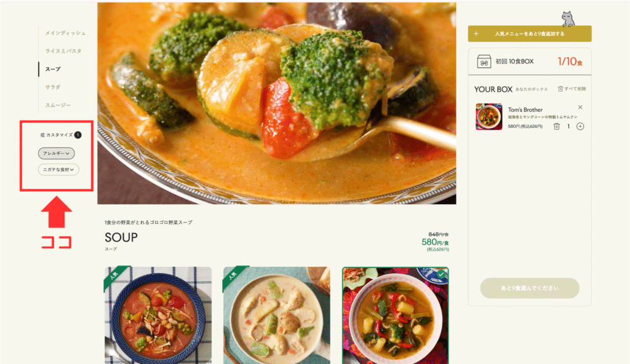630x364 pixels.
Task: Click the すべて削除 delete-all trash link
Action: point(572,89)
